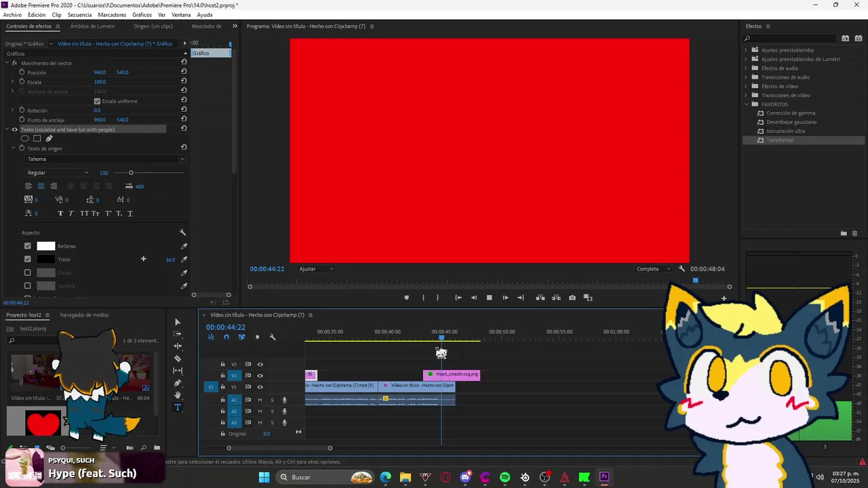Viewport: 868px width, 488px height.
Task: Toggle V3 track output eye
Action: coord(260,364)
